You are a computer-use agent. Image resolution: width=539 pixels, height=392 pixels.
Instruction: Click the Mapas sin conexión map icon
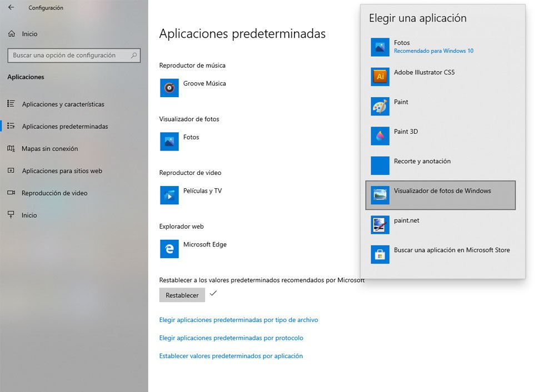[x=11, y=148]
